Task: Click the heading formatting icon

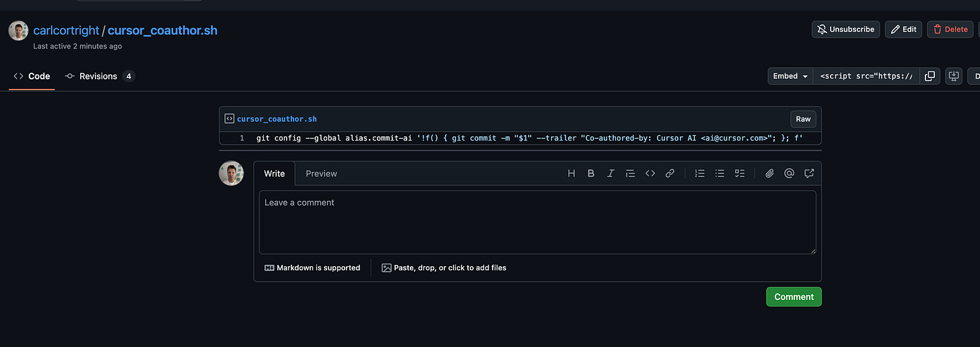Action: pos(571,173)
